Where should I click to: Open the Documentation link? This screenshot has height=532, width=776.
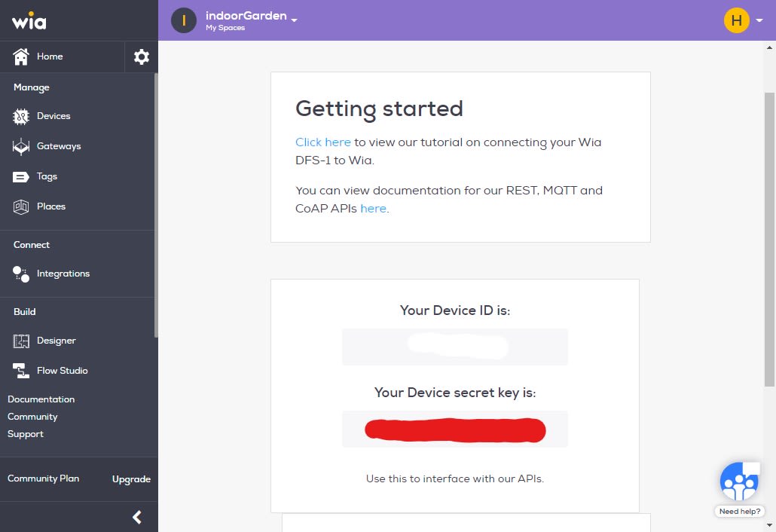click(41, 399)
